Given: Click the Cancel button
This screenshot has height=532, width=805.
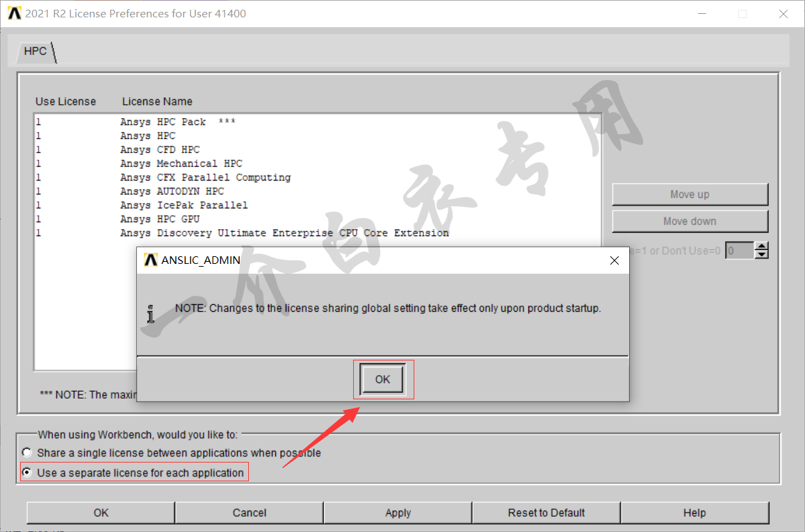Looking at the screenshot, I should [x=250, y=513].
